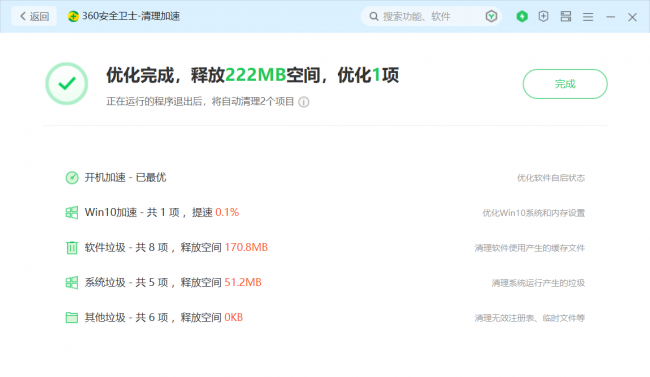Go back using the 返回 button
The image size is (650, 377).
34,17
